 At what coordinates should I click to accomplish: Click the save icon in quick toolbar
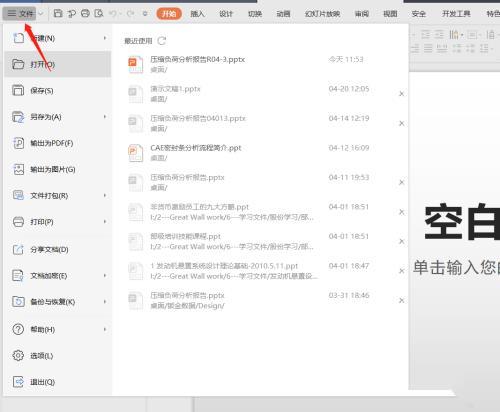pyautogui.click(x=58, y=13)
